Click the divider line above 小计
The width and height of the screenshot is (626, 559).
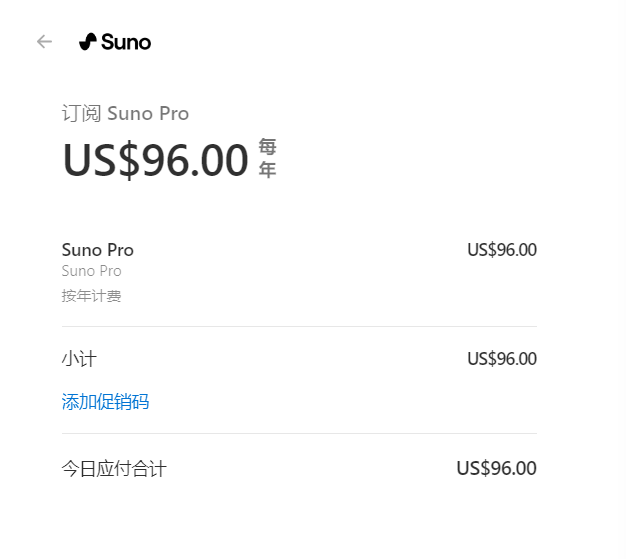point(299,326)
